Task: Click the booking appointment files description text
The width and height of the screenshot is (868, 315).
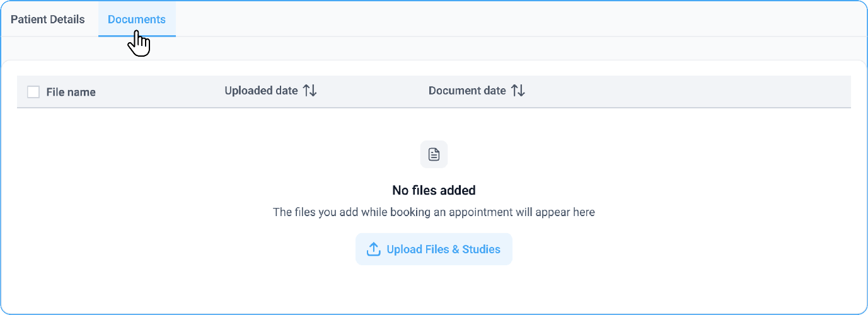Action: click(x=434, y=212)
